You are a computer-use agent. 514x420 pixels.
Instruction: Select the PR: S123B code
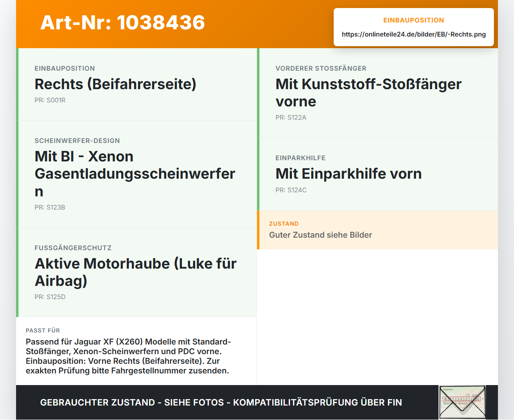click(x=50, y=207)
